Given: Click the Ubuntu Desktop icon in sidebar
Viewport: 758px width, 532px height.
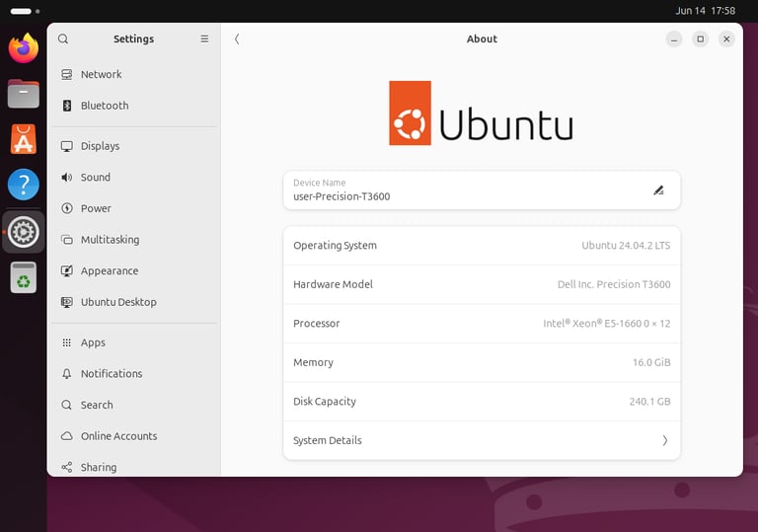Looking at the screenshot, I should (x=67, y=302).
